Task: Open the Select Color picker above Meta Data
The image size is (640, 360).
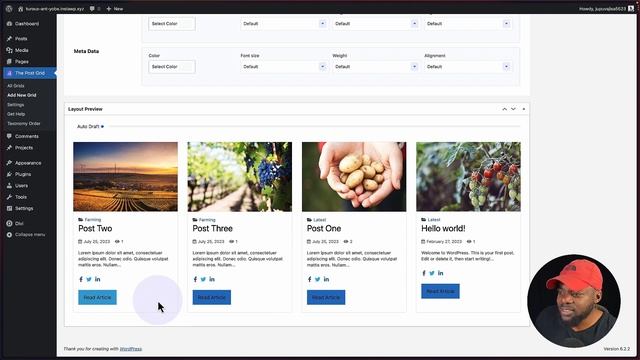Action: click(x=172, y=24)
